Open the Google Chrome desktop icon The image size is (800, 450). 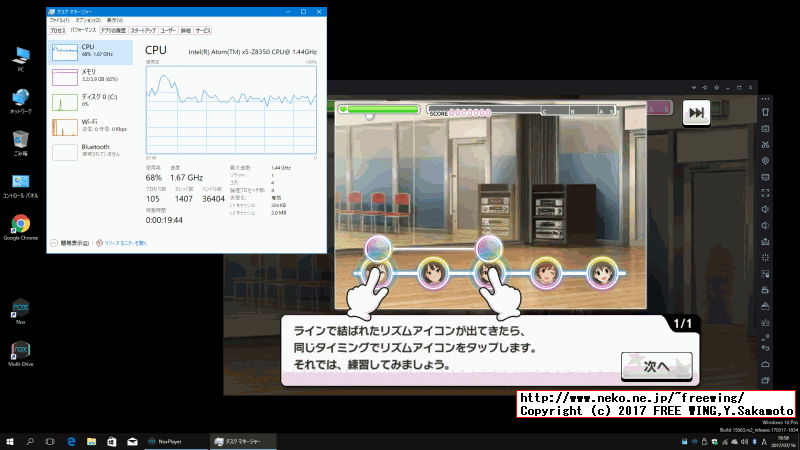[20, 225]
